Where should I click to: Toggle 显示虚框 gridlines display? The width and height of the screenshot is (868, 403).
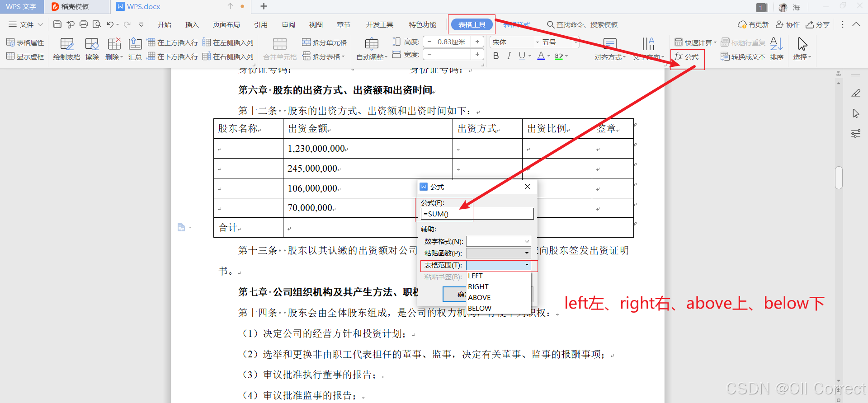tap(25, 56)
